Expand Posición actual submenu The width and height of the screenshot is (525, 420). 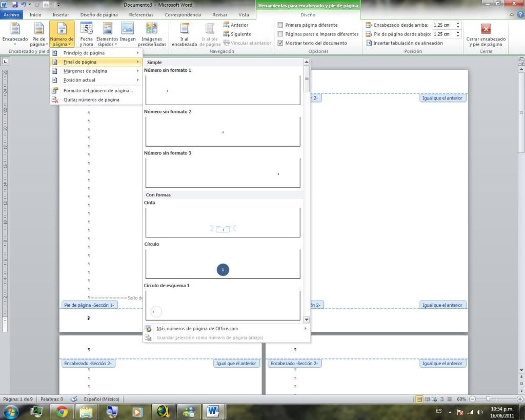click(96, 80)
